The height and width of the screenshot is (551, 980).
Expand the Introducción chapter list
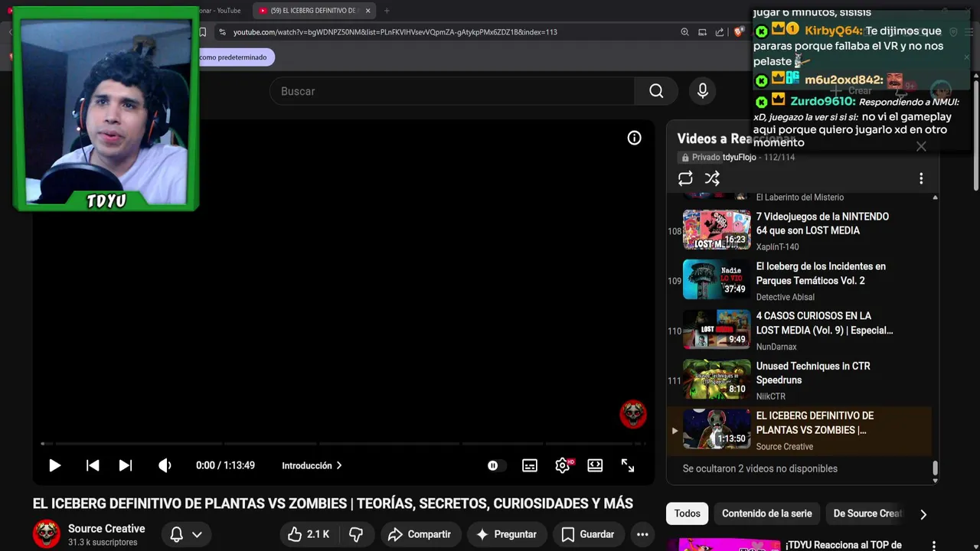point(312,465)
